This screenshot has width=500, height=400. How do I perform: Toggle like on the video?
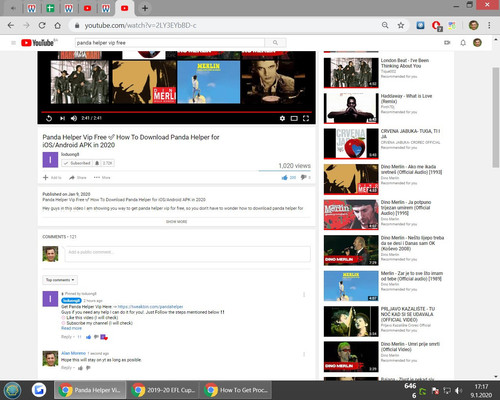point(284,178)
